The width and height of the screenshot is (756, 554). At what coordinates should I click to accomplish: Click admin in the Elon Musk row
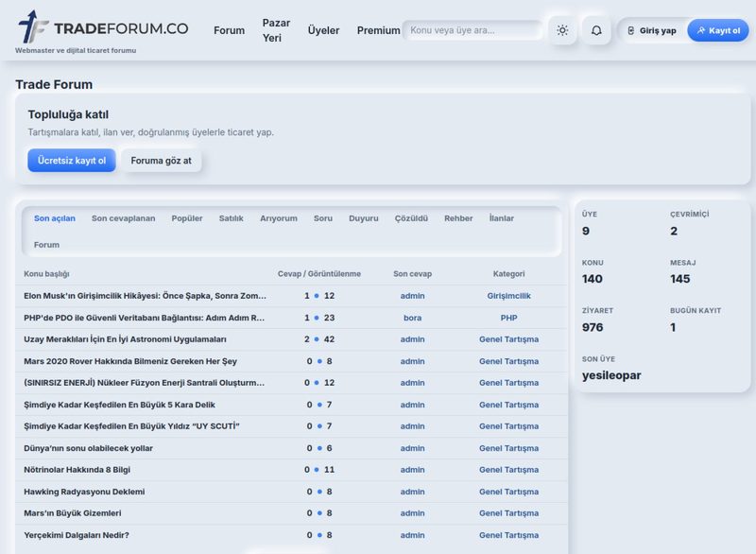[412, 296]
